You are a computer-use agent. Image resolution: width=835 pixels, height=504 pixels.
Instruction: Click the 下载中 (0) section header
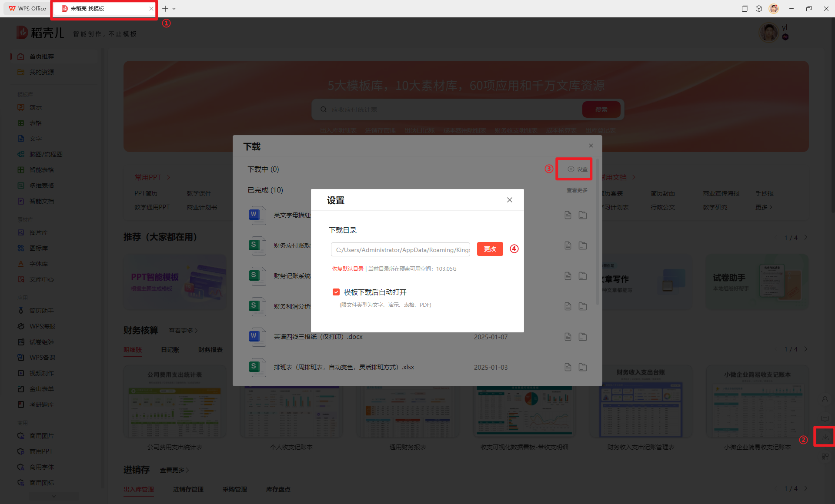tap(263, 169)
